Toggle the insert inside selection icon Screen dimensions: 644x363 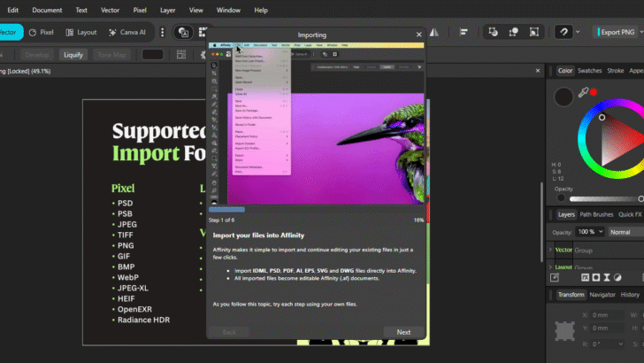[x=534, y=32]
